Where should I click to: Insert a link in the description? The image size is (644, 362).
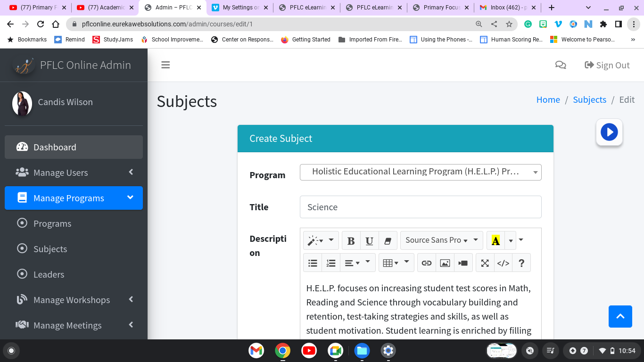point(426,263)
